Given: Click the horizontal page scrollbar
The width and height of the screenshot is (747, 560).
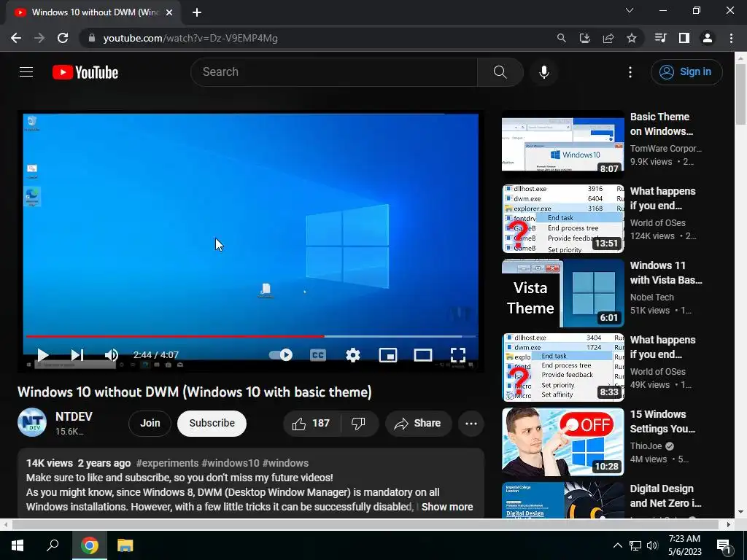Looking at the screenshot, I should pyautogui.click(x=365, y=524).
